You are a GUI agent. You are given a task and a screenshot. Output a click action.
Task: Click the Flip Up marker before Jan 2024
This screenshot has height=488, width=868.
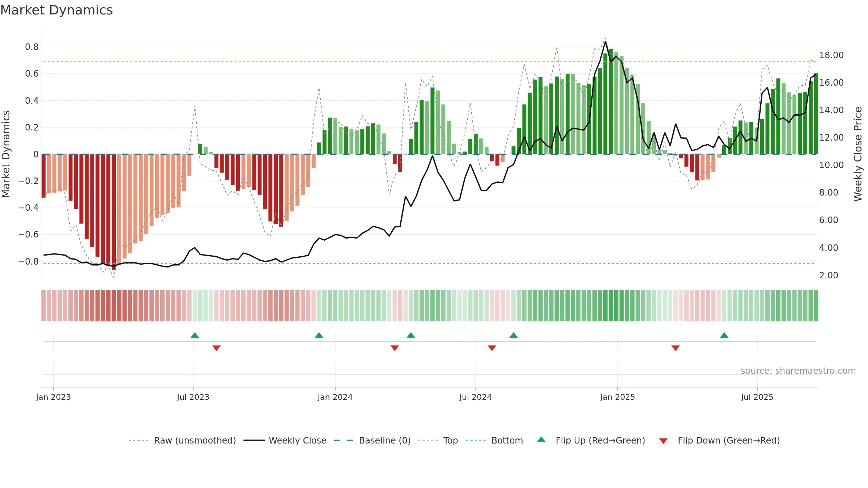tap(319, 335)
